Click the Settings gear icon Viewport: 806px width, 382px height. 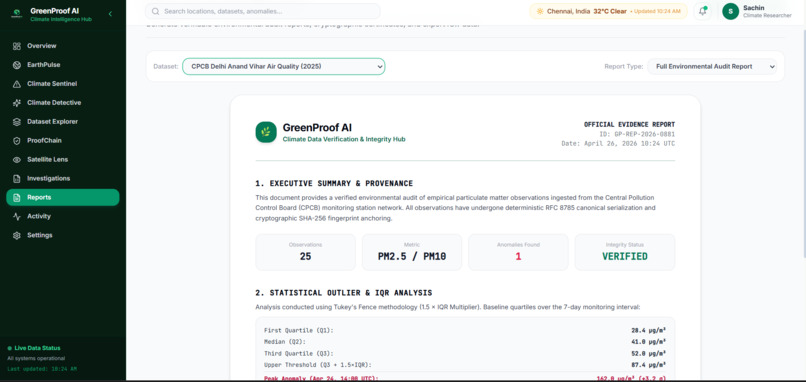[17, 235]
